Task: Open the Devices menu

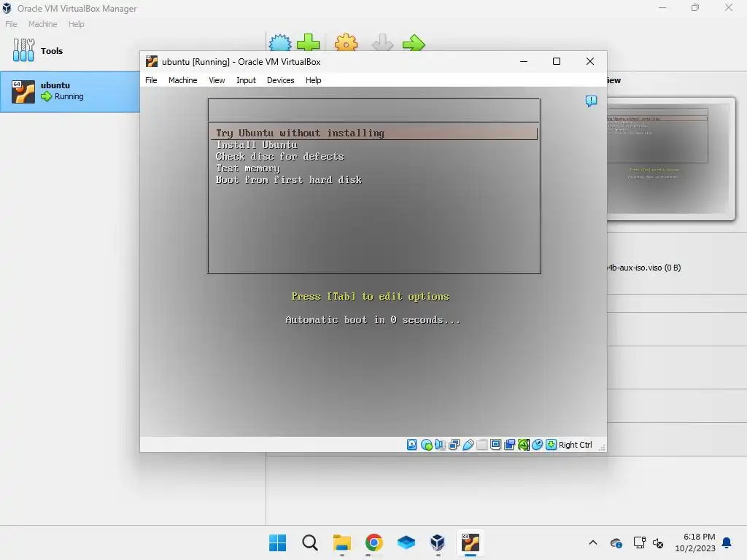Action: (x=280, y=80)
